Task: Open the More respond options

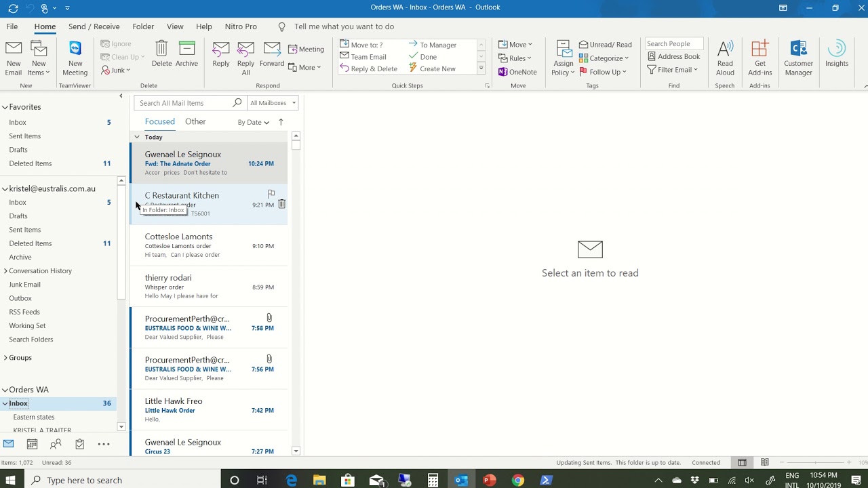Action: 304,67
